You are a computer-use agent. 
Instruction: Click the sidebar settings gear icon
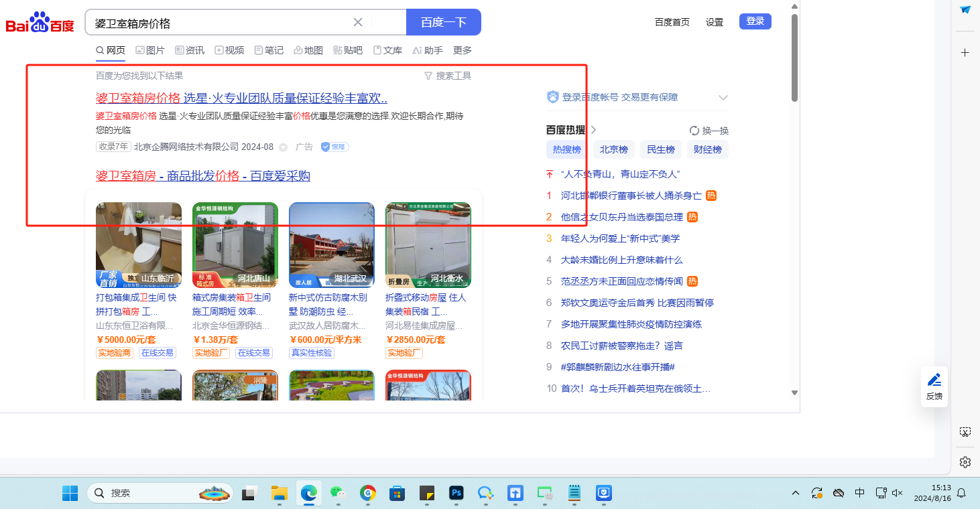pos(965,462)
